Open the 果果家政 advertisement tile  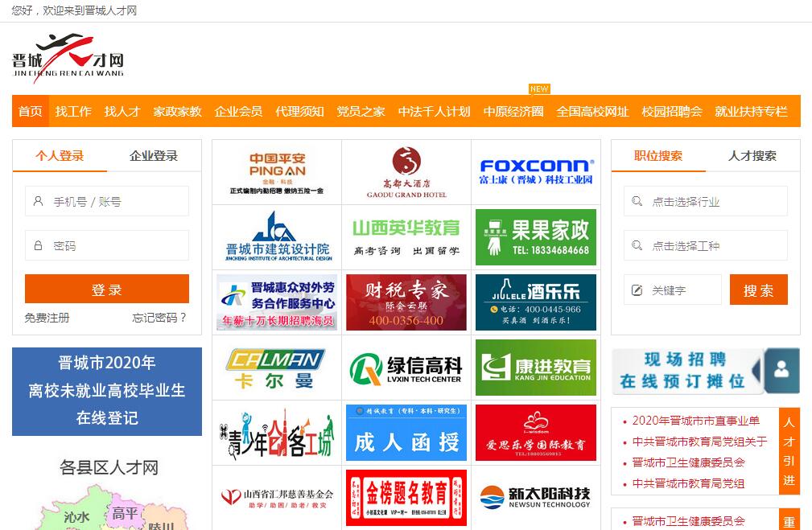coord(535,236)
